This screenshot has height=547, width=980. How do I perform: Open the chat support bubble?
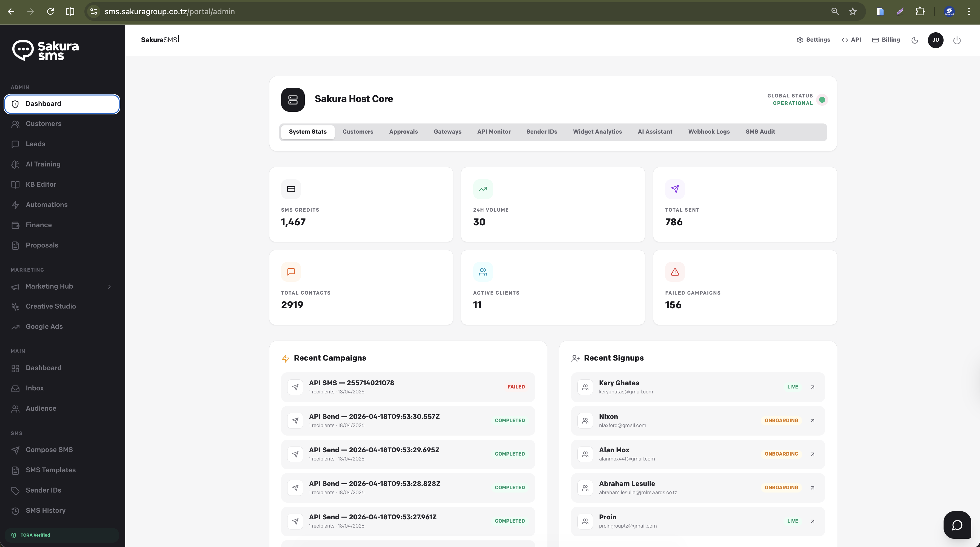pyautogui.click(x=957, y=525)
